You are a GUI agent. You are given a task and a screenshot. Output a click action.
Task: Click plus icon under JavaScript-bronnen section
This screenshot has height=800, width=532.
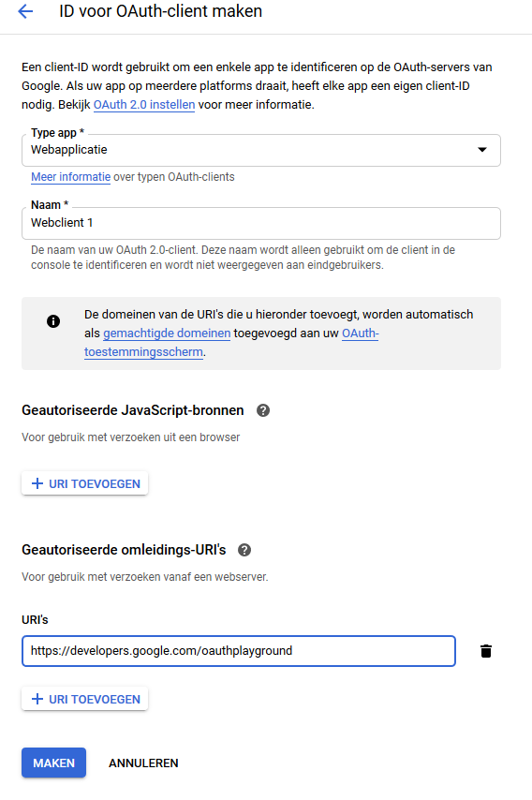[37, 483]
